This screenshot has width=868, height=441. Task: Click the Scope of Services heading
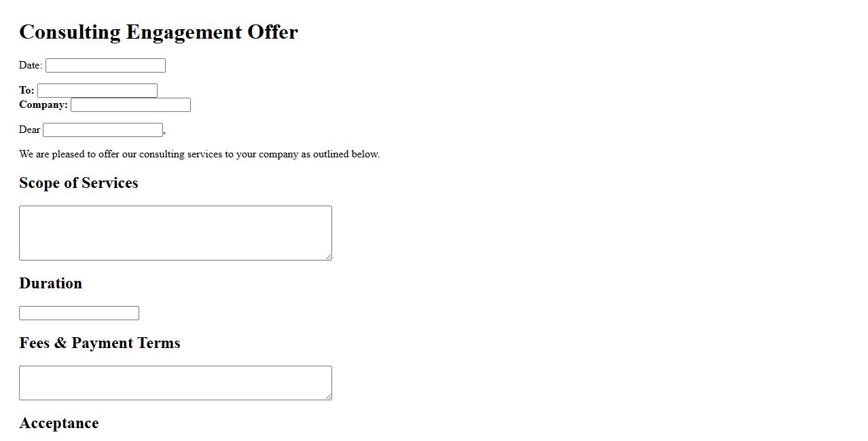79,183
